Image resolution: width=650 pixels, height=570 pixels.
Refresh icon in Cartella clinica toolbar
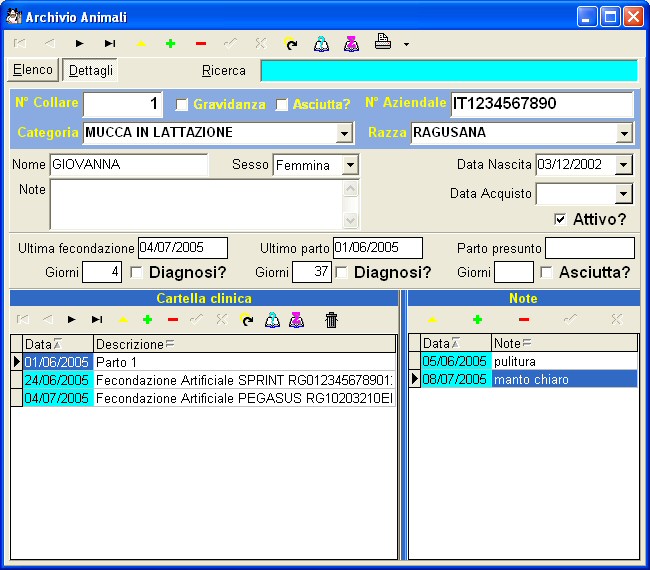247,320
